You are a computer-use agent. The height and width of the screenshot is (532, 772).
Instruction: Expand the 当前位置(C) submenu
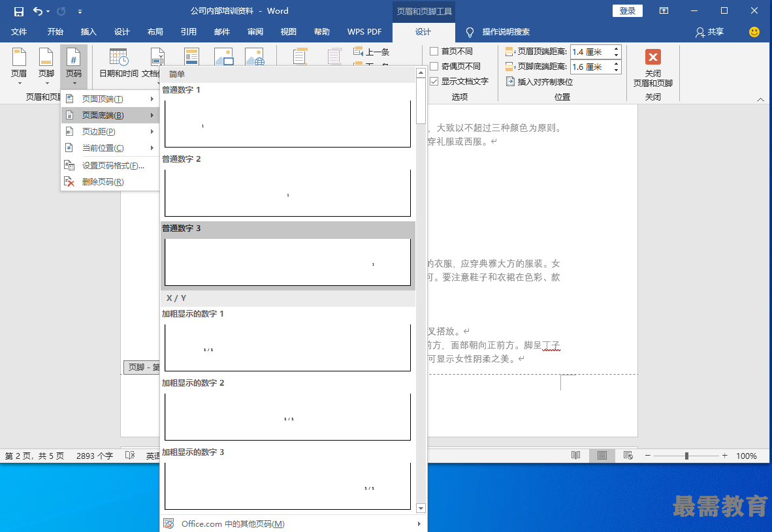pos(110,148)
